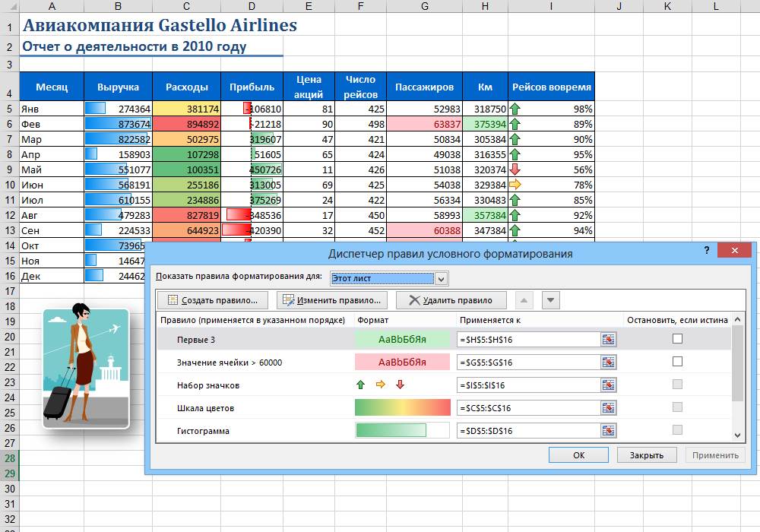Click the yellow right arrow in Июн row
760x532 pixels.
coord(515,185)
